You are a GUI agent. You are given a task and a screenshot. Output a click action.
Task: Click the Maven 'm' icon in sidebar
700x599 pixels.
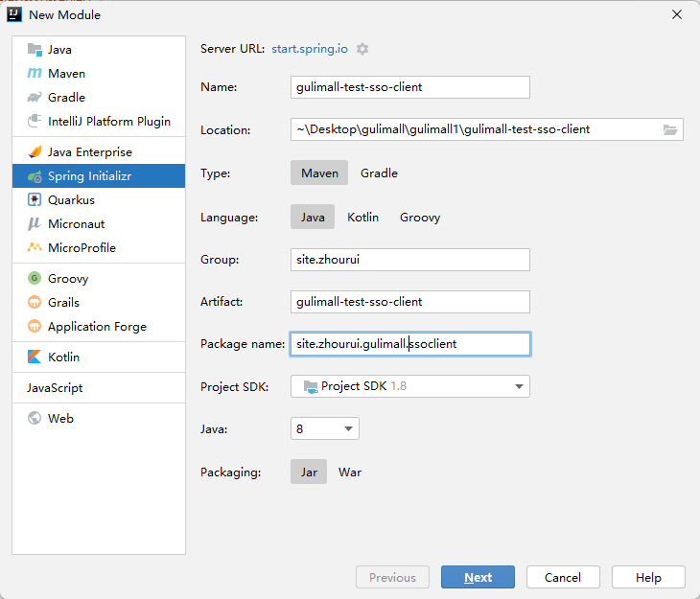tap(35, 73)
